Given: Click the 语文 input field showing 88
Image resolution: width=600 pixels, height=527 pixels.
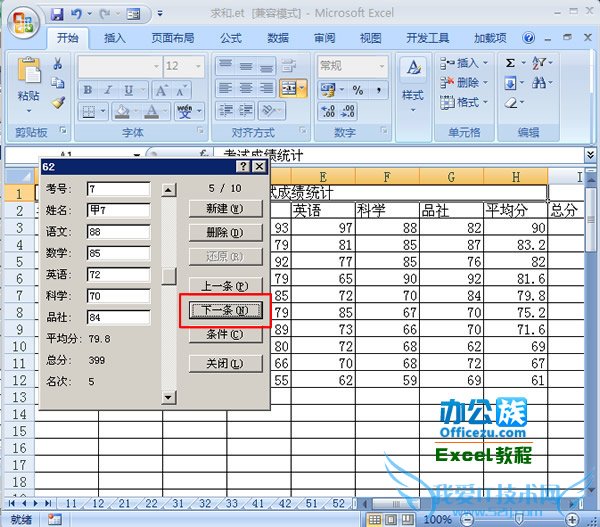Looking at the screenshot, I should tap(119, 232).
